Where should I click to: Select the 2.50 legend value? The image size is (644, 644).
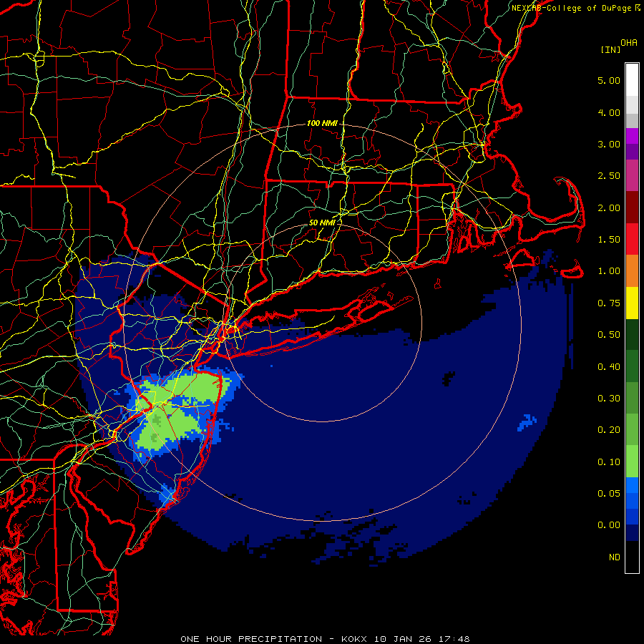click(x=609, y=176)
